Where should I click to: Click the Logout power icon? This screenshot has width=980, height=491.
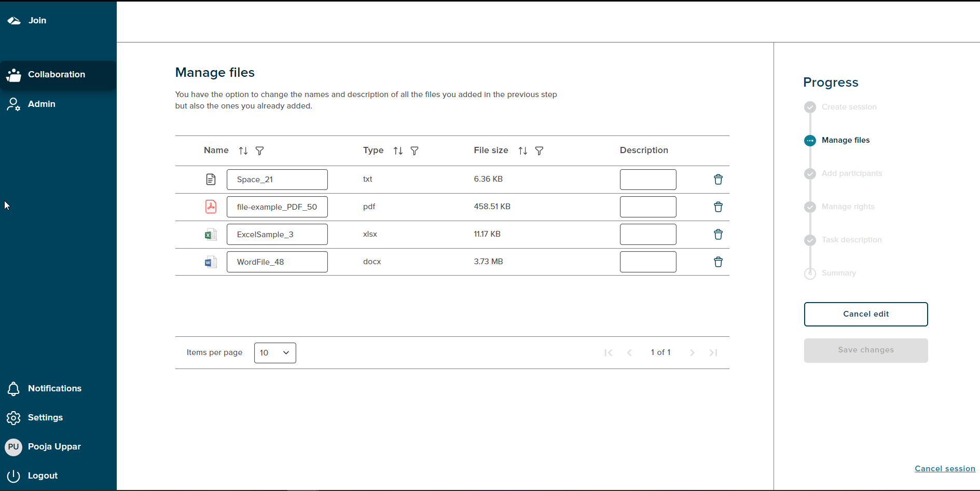(13, 476)
